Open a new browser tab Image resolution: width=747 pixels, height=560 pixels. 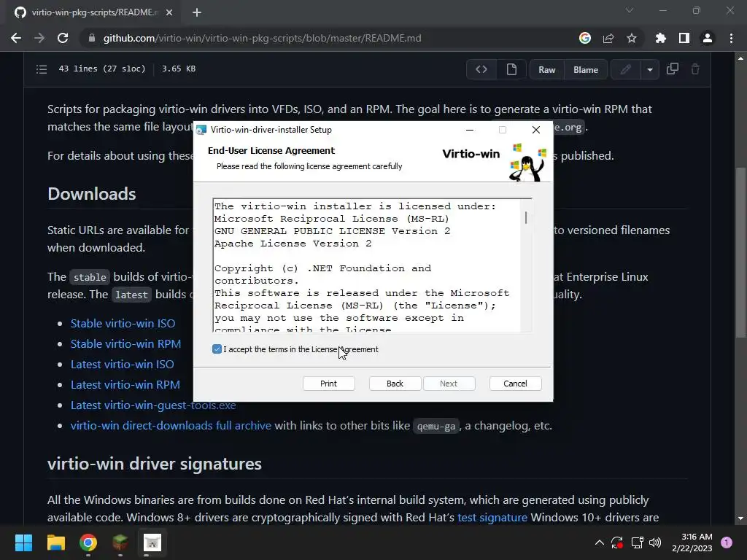(x=197, y=12)
